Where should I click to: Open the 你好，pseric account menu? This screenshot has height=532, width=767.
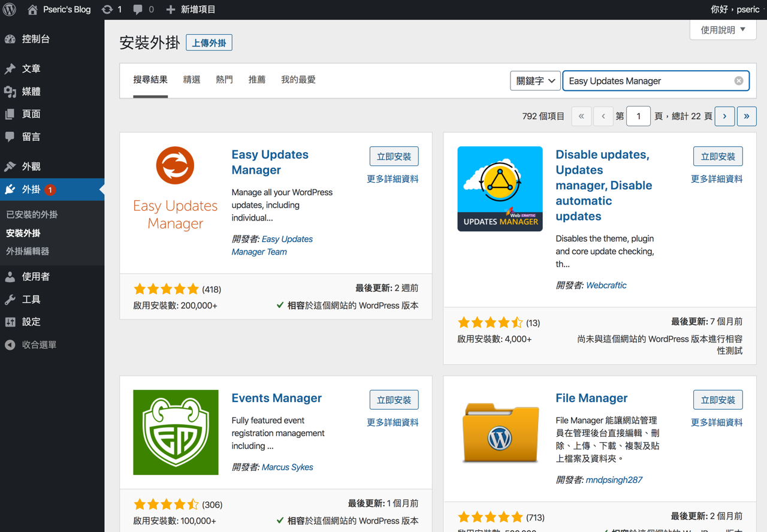pos(735,10)
